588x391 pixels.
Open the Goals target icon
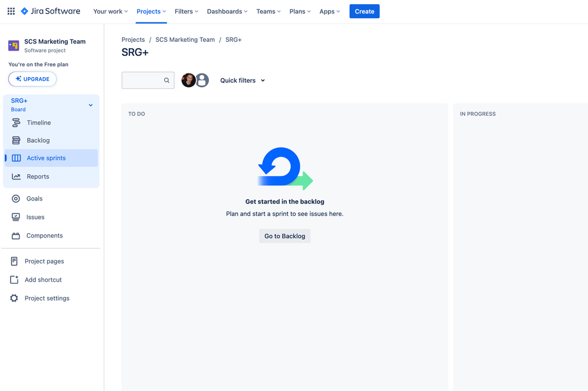(16, 199)
